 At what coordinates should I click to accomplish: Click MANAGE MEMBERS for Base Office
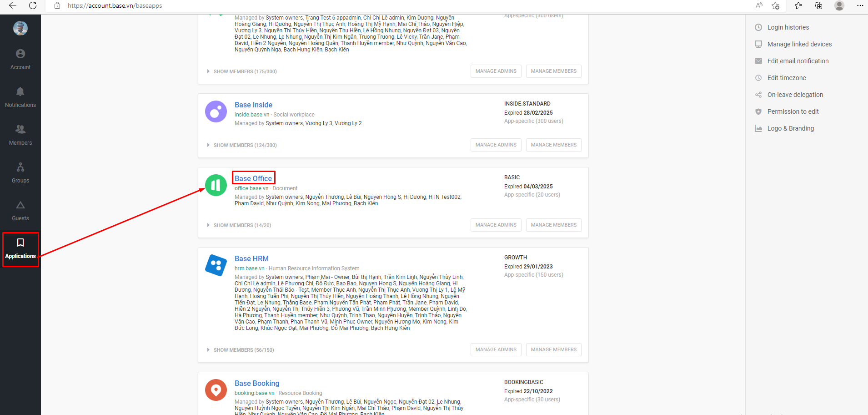point(554,225)
